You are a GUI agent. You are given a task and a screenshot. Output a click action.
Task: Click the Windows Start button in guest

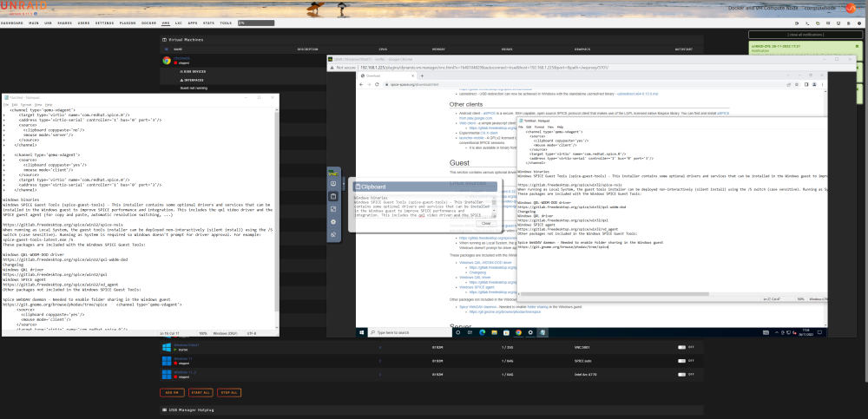(361, 332)
